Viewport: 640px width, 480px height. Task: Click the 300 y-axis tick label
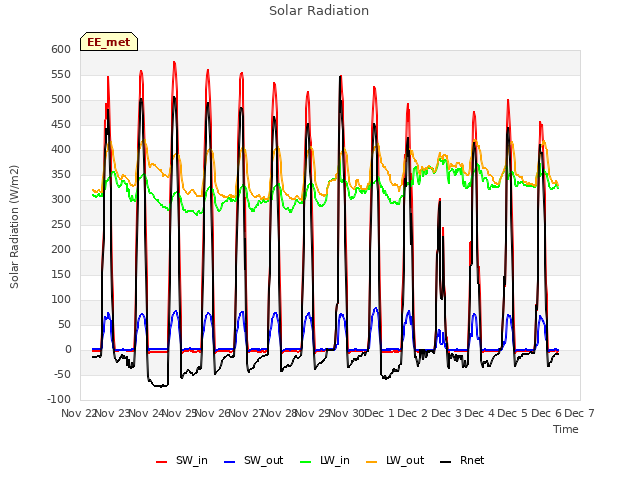coord(61,200)
